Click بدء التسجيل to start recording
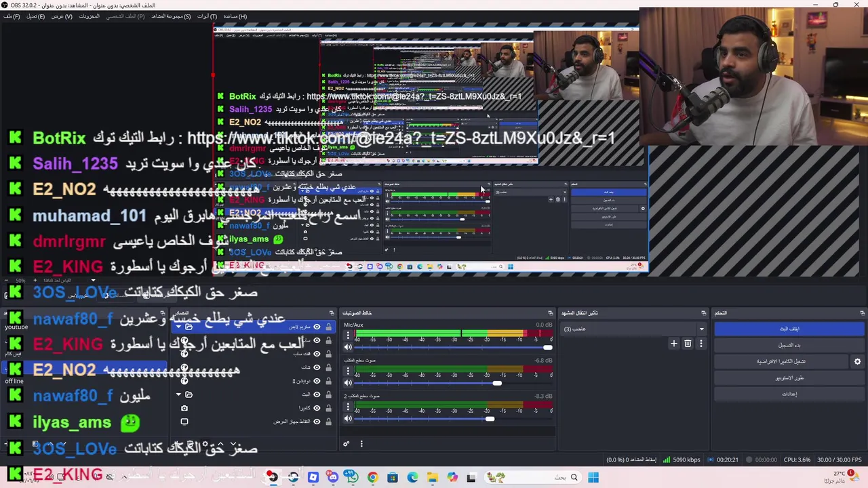 789,345
